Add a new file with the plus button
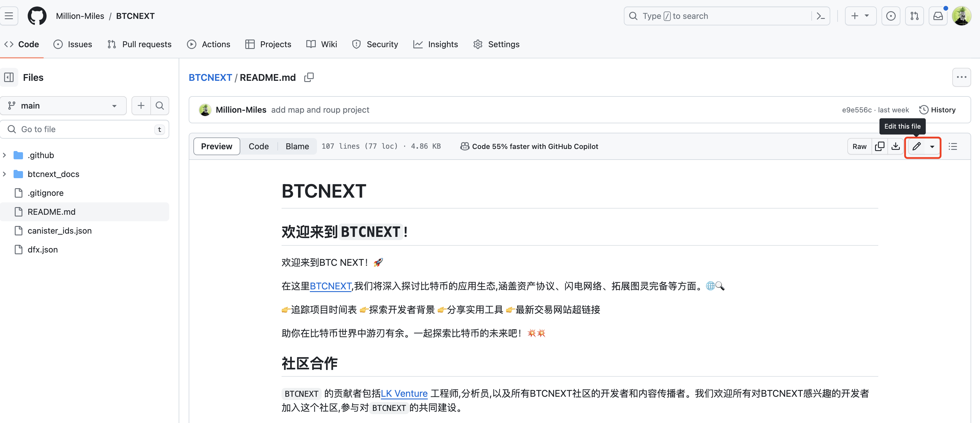The image size is (980, 423). (141, 106)
